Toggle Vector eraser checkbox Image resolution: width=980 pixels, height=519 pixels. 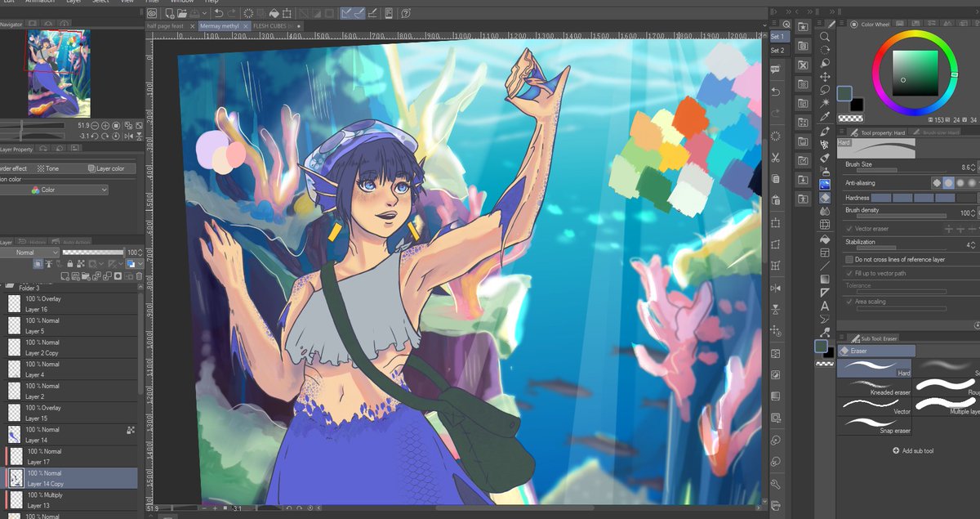[849, 229]
